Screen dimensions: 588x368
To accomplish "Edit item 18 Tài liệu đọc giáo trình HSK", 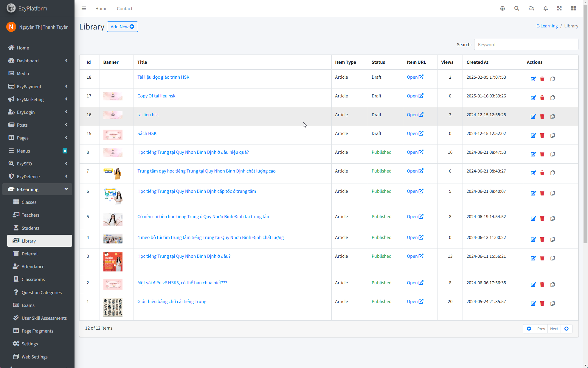I will tap(533, 79).
